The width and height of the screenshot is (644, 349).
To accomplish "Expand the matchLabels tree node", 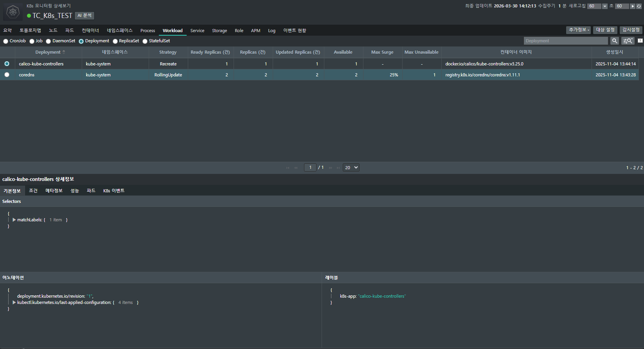I will (x=14, y=220).
